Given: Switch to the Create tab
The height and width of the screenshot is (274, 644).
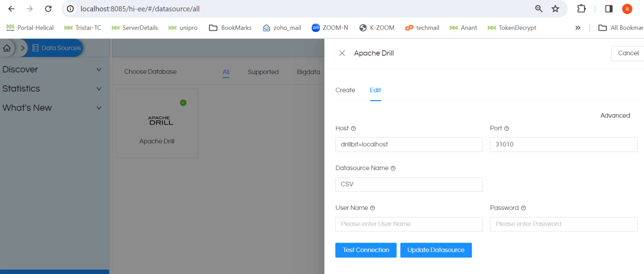Looking at the screenshot, I should 345,90.
